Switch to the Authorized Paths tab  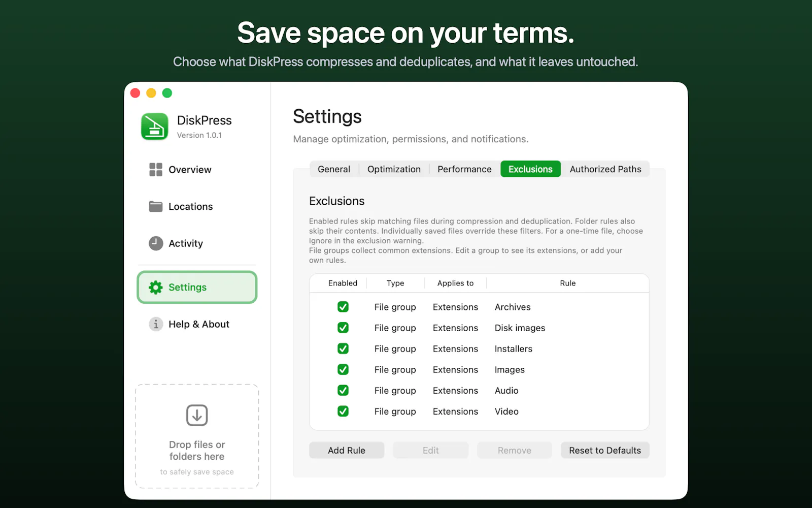(605, 169)
